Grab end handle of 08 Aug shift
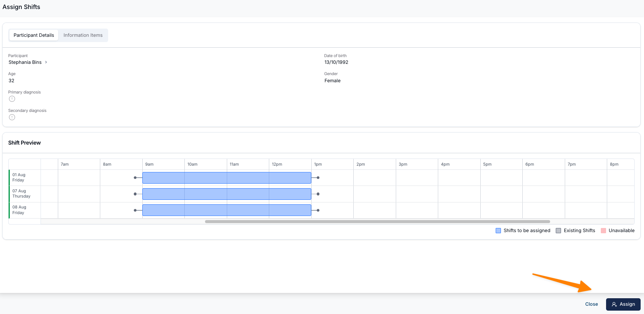 tap(318, 210)
